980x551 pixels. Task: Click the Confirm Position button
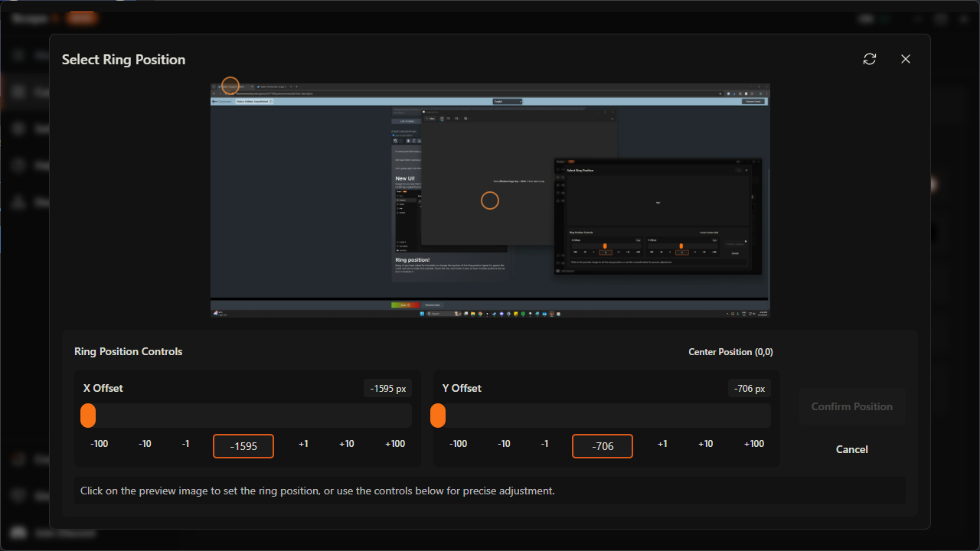pos(851,406)
